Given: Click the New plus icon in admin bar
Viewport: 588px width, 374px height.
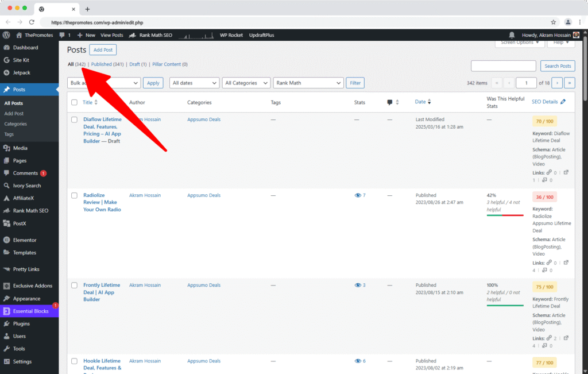Looking at the screenshot, I should point(80,35).
